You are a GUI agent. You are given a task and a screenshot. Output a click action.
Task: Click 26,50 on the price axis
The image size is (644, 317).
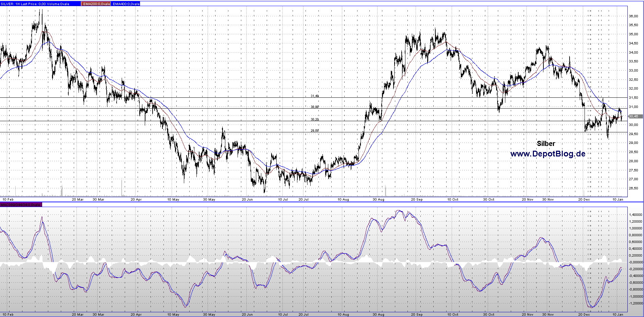point(633,188)
